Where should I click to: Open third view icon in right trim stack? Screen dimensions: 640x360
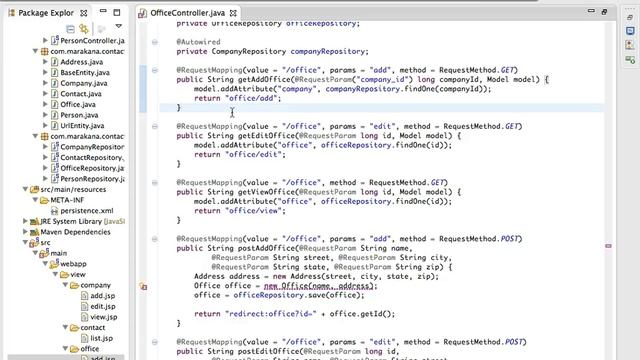630,45
